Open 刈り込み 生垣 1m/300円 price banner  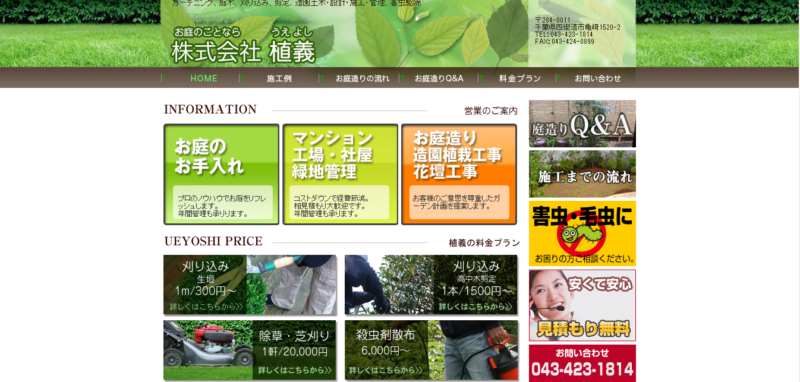click(250, 285)
